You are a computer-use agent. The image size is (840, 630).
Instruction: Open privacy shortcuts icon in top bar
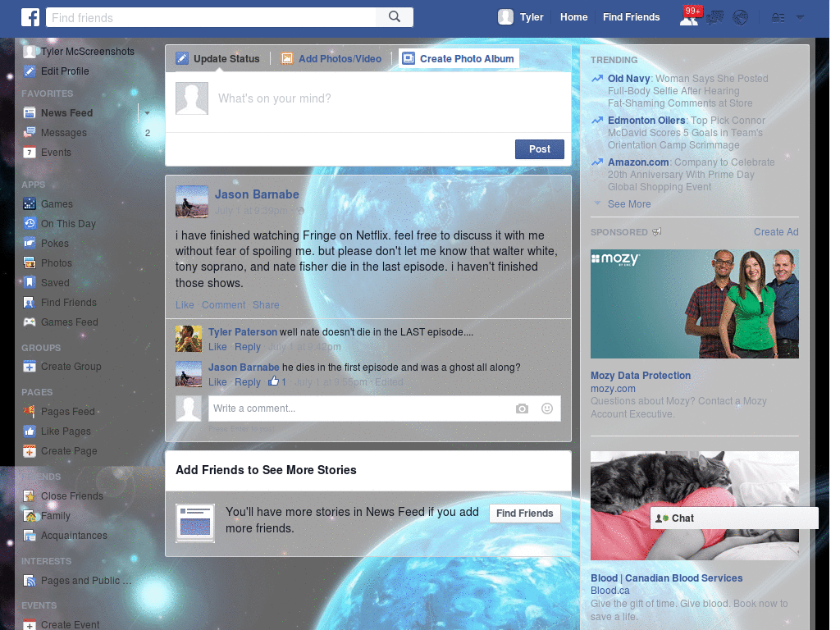pos(778,18)
